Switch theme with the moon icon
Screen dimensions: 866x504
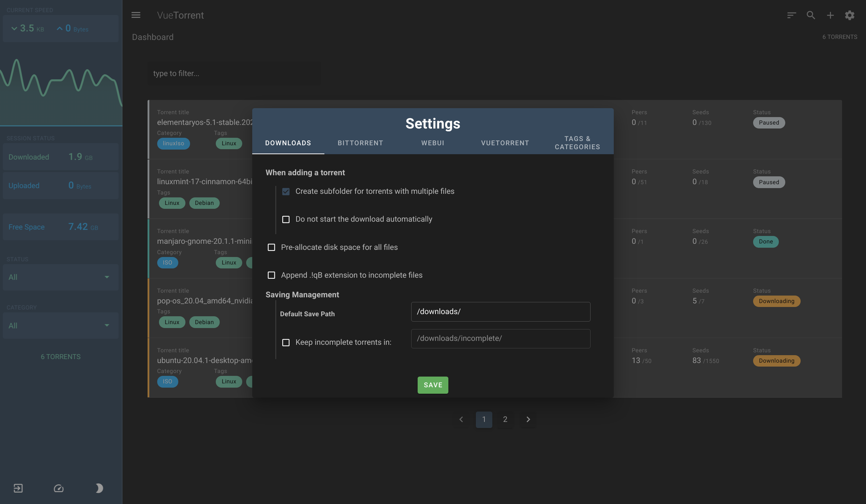99,488
